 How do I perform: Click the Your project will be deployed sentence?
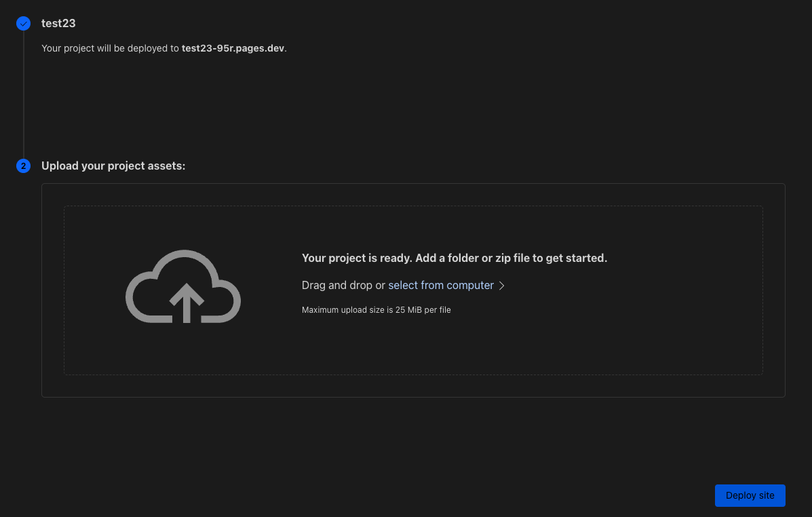[x=111, y=49]
